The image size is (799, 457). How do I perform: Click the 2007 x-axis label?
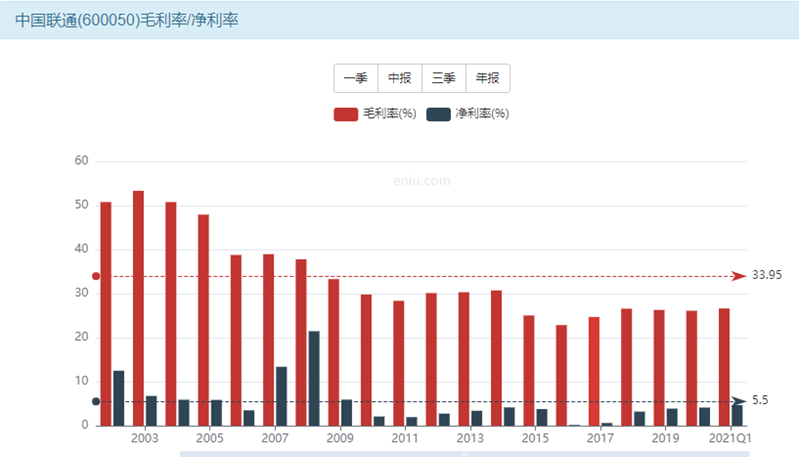[275, 438]
